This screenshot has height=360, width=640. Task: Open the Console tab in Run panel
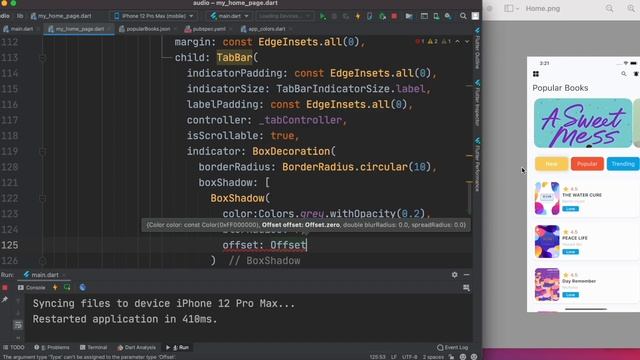(x=32, y=287)
